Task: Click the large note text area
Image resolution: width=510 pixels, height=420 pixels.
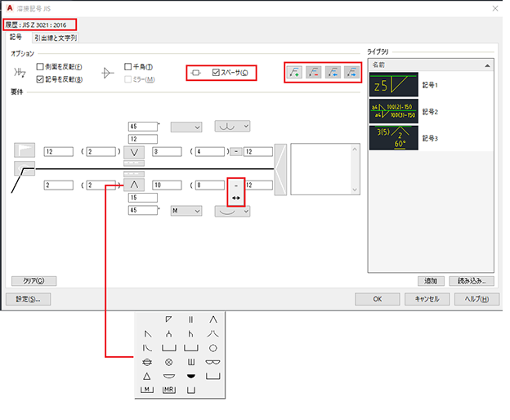Action: click(x=321, y=169)
